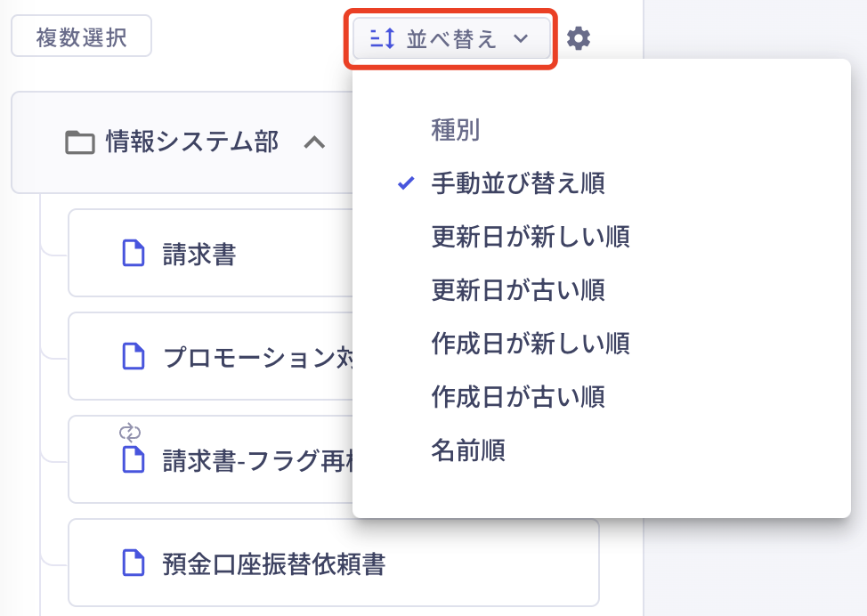Sort the list by 名前順

coord(467,450)
